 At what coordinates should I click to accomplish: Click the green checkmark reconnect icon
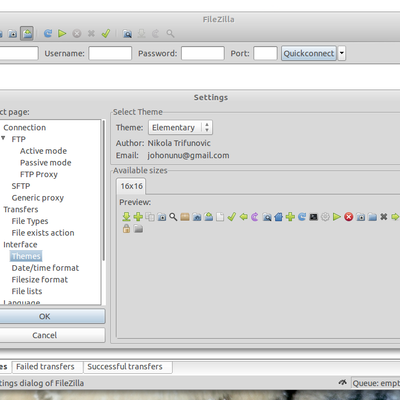(x=106, y=33)
